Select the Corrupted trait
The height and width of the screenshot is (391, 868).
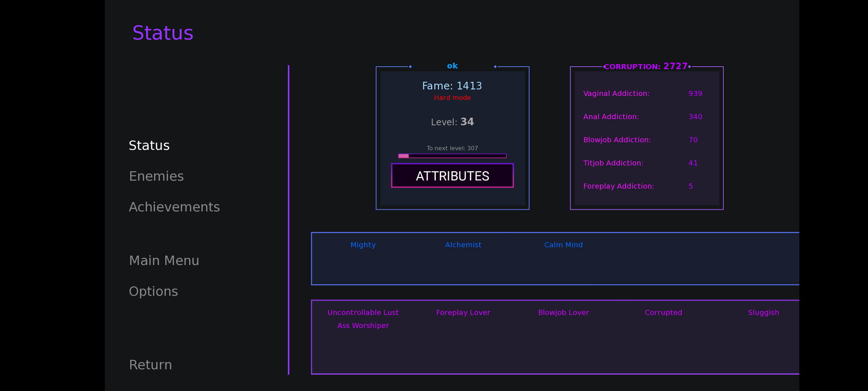[663, 313]
